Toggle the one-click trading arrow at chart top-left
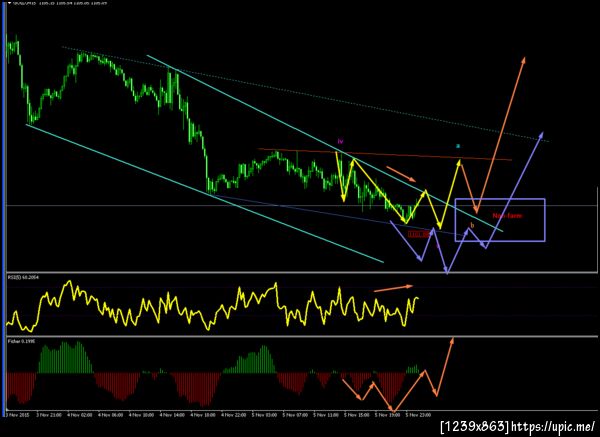The height and width of the screenshot is (437, 600). point(9,2)
